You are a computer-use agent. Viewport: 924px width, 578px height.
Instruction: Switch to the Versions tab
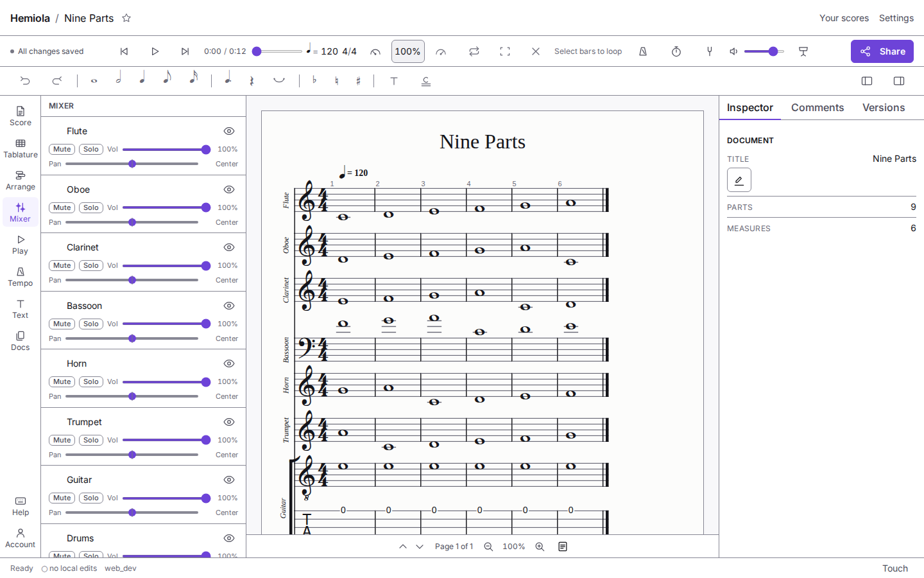pos(884,108)
